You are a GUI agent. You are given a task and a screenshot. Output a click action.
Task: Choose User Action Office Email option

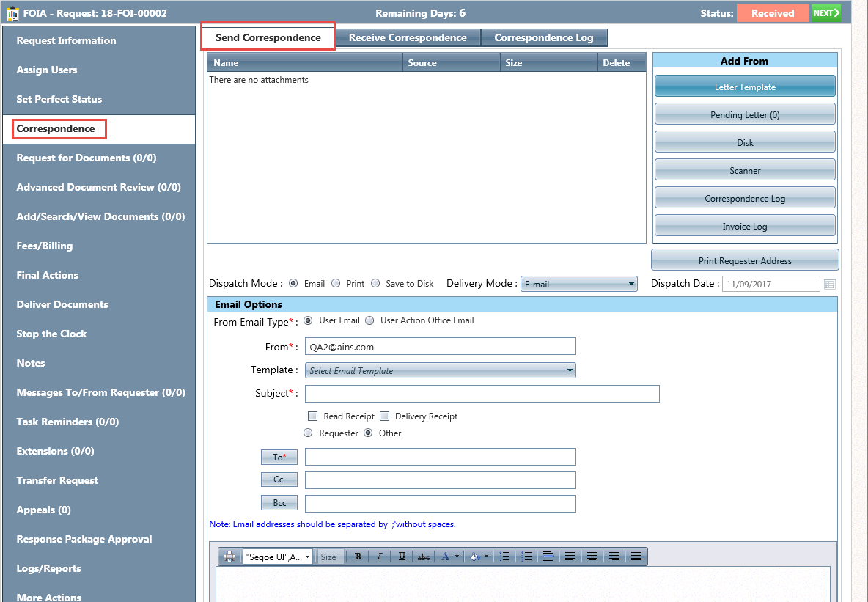(369, 320)
